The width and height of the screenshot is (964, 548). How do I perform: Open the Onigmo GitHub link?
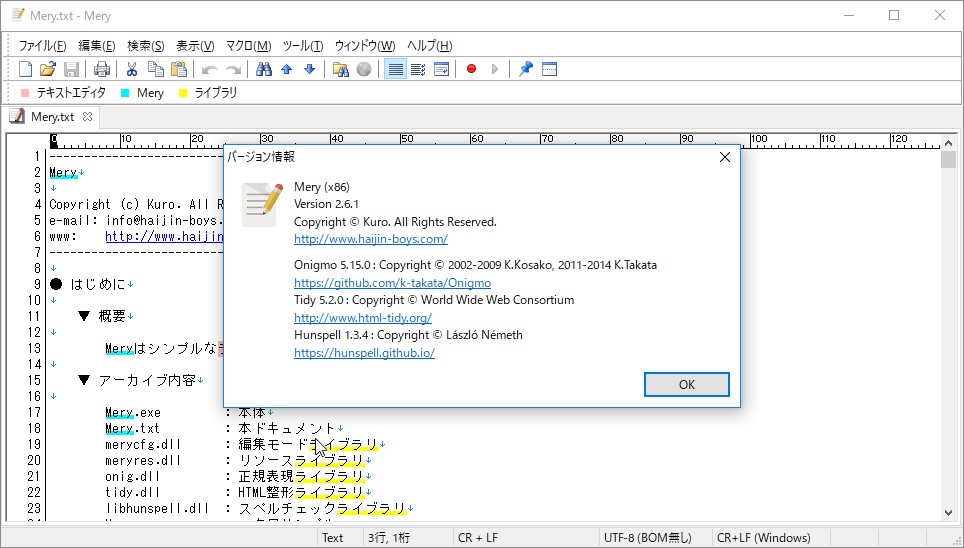pos(392,283)
